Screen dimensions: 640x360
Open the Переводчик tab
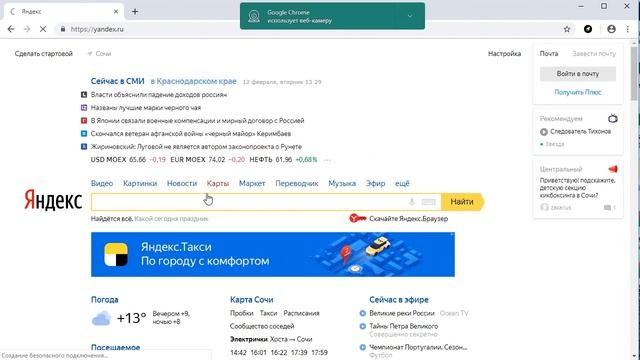297,183
